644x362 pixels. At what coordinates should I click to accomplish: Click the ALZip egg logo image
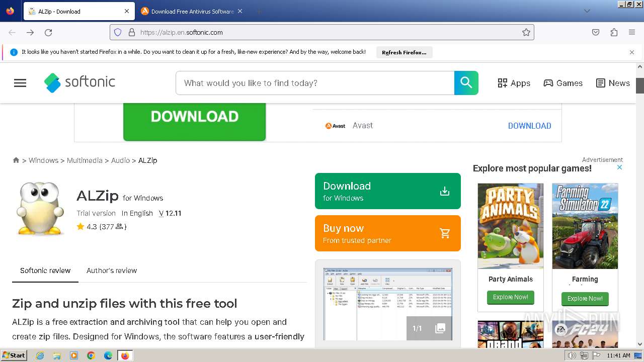[40, 209]
